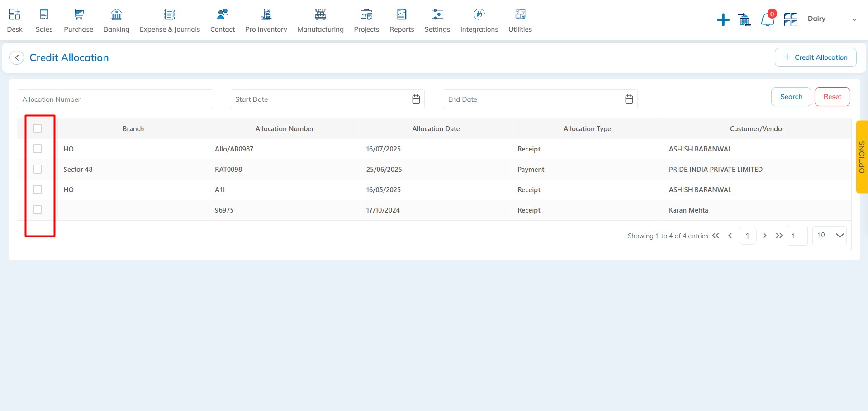Image resolution: width=868 pixels, height=411 pixels.
Task: Open the Purchase cart icon
Action: pos(79,14)
